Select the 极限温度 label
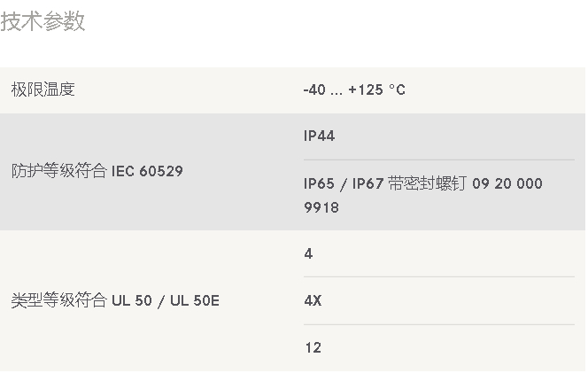Viewport: 588px width, 373px height. [43, 89]
